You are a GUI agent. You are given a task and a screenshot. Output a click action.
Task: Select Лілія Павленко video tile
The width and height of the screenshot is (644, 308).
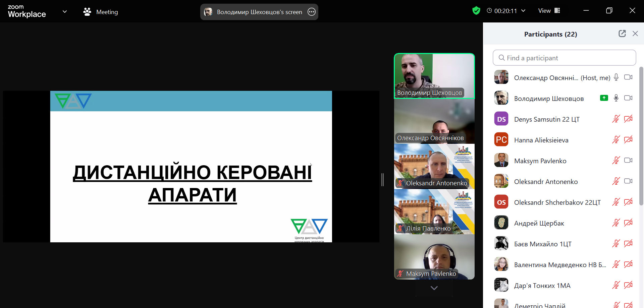click(x=434, y=212)
